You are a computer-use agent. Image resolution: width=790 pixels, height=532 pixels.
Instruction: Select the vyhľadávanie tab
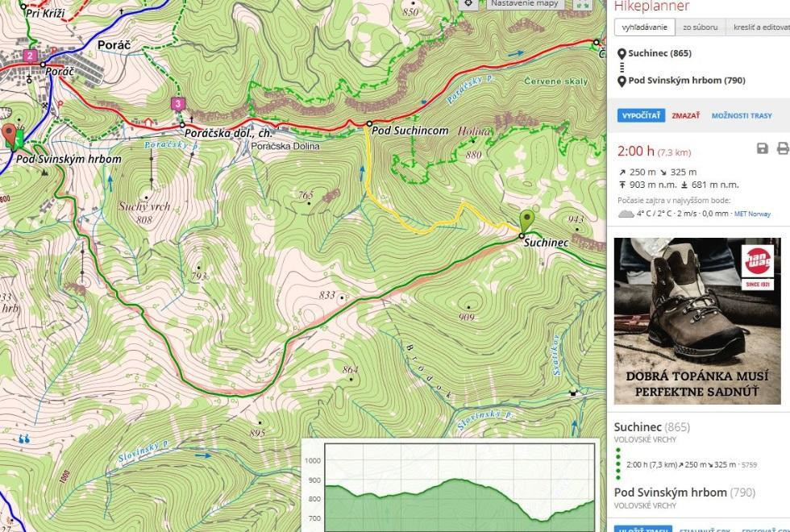pos(645,27)
